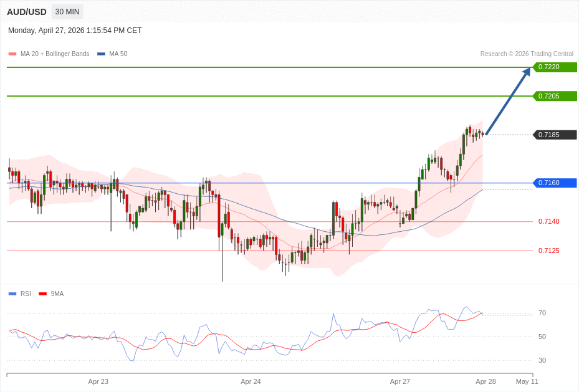The image size is (579, 392).
Task: Click the blue forecast arrow head
Action: 527,72
